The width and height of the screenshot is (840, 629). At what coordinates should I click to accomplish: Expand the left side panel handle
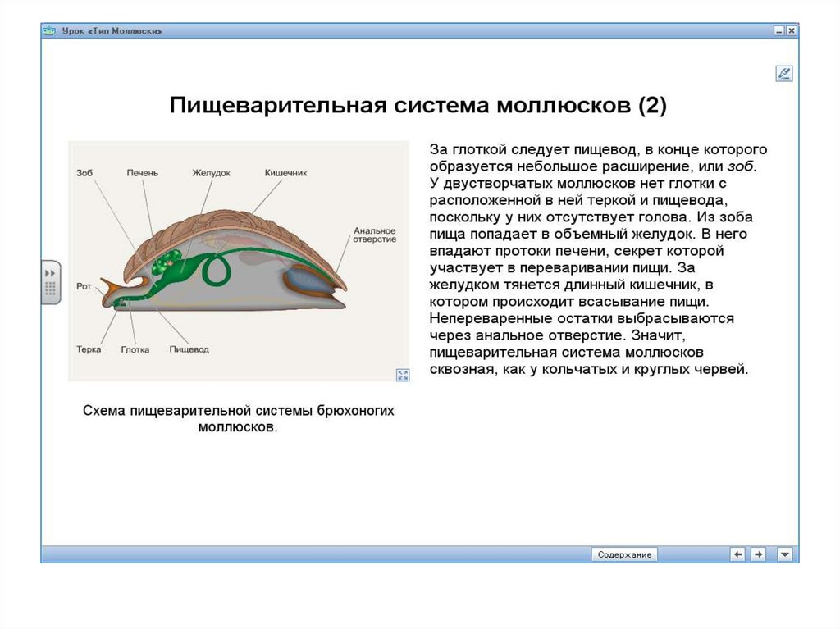[x=51, y=281]
